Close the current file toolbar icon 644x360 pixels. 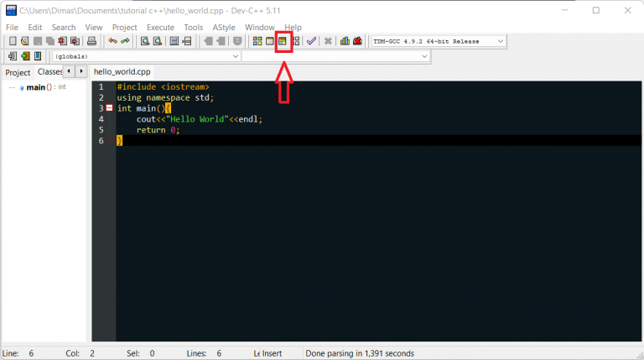click(62, 41)
